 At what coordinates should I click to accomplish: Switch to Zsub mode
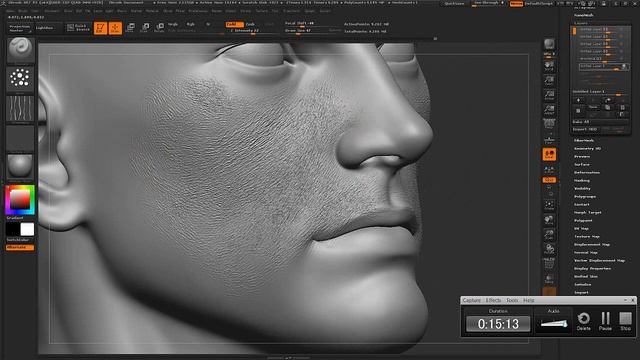click(250, 24)
